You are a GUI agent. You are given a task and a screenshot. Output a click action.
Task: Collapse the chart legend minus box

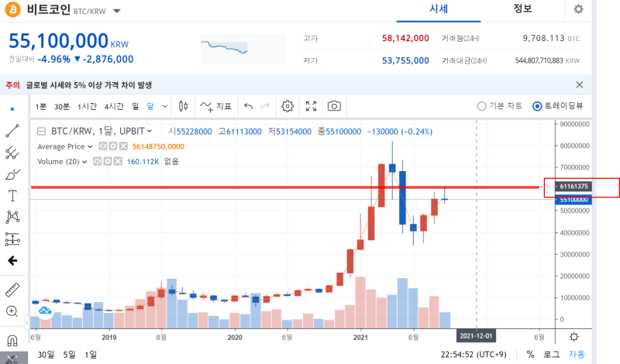41,131
